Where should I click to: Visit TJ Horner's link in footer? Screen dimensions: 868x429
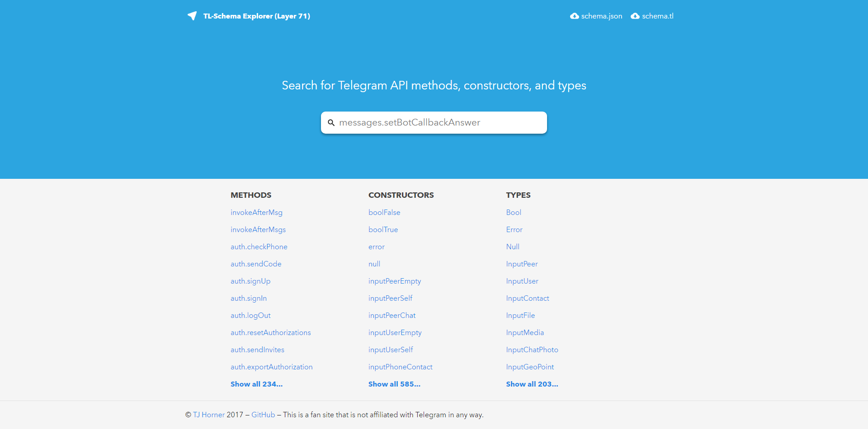pyautogui.click(x=209, y=415)
